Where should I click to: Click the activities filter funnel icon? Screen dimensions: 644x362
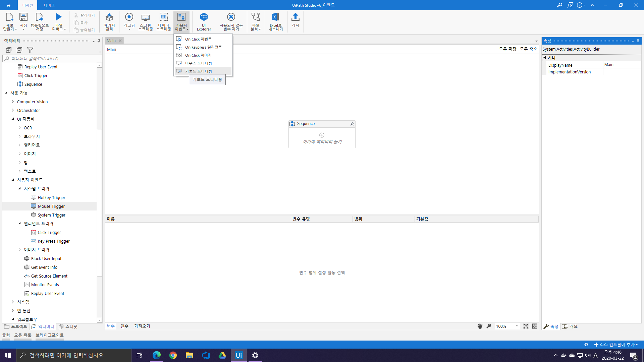(30, 50)
